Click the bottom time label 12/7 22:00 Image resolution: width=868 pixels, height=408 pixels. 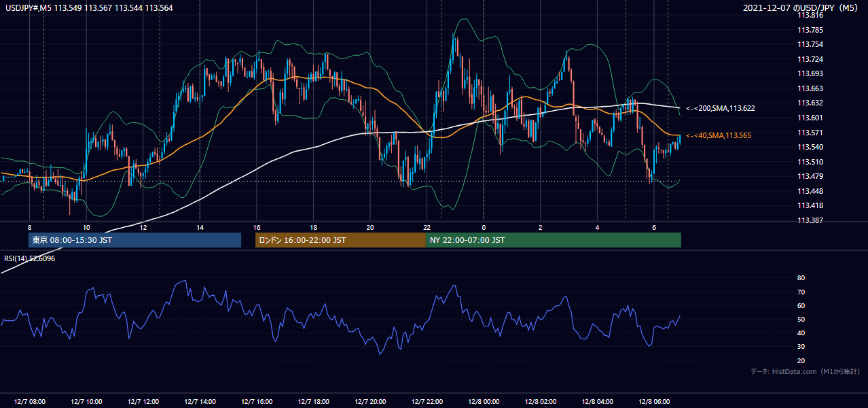pos(427,402)
